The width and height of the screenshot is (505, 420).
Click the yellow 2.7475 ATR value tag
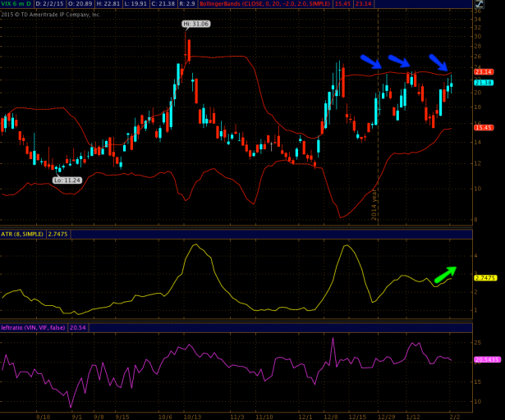(485, 277)
